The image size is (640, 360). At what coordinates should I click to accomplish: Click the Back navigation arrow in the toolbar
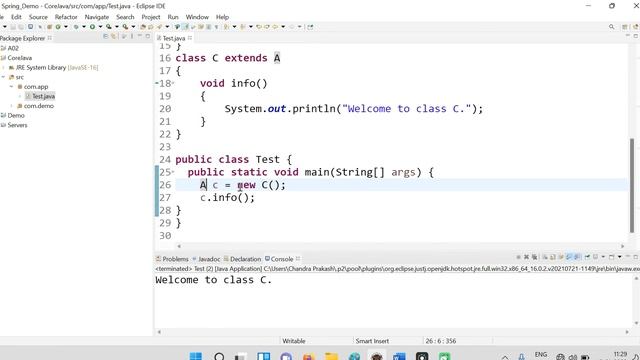pyautogui.click(x=275, y=27)
